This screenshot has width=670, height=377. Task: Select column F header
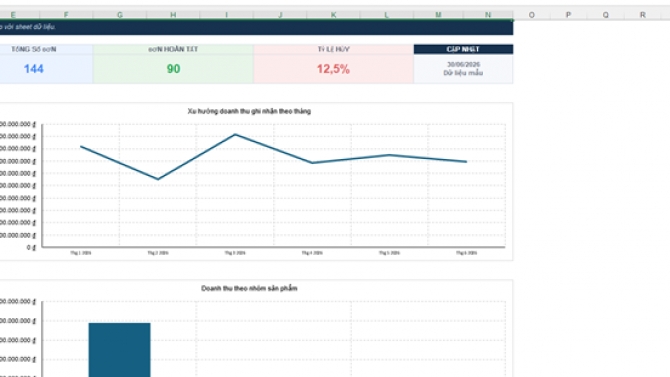click(x=66, y=15)
